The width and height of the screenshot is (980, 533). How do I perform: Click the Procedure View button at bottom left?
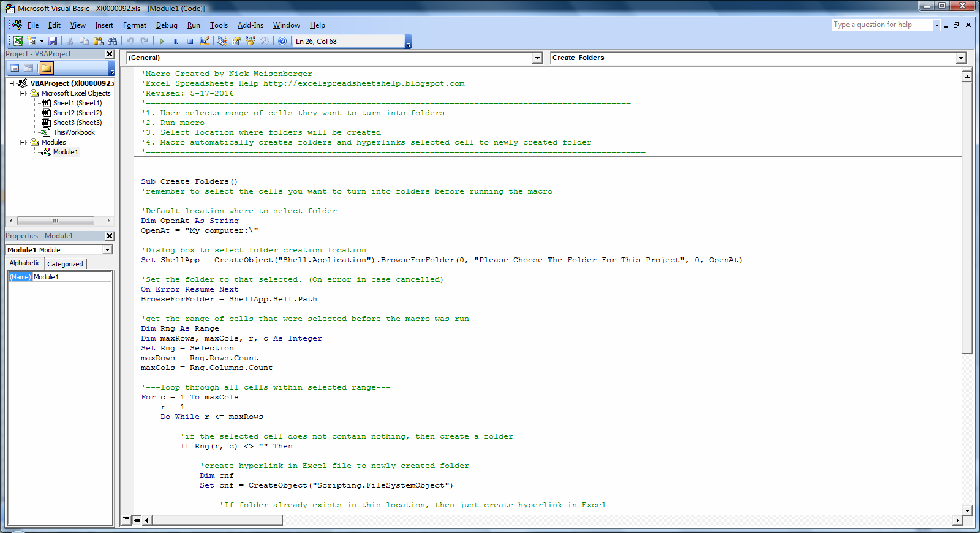[126, 520]
